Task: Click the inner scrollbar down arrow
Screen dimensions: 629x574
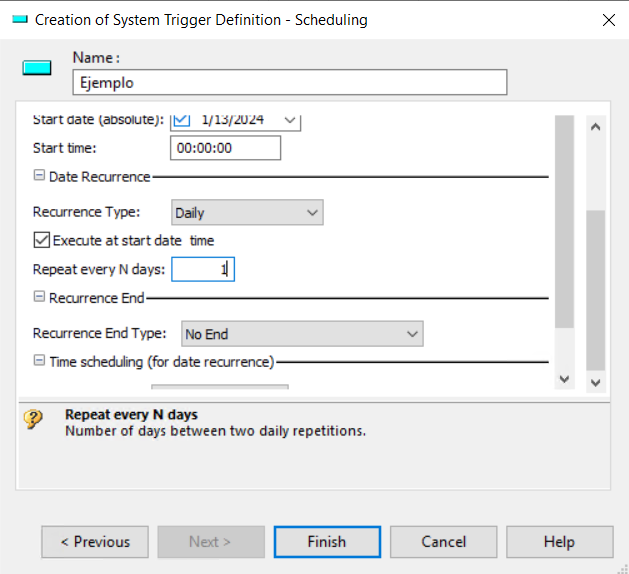Action: tap(564, 379)
